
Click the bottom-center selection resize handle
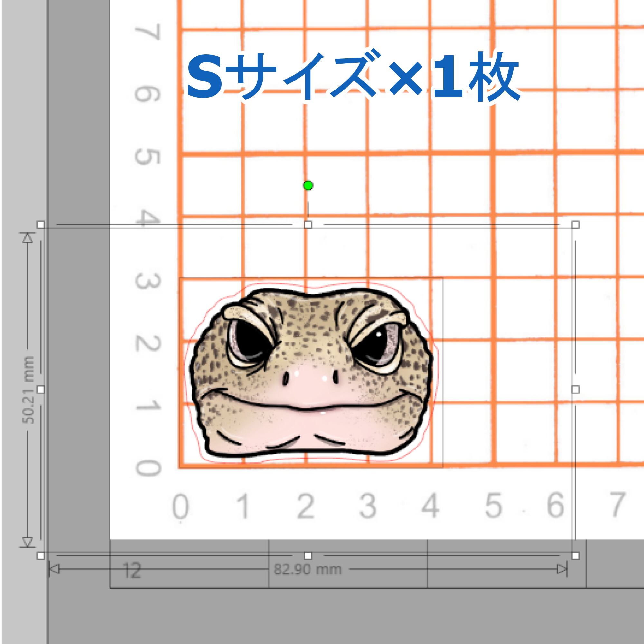[308, 556]
